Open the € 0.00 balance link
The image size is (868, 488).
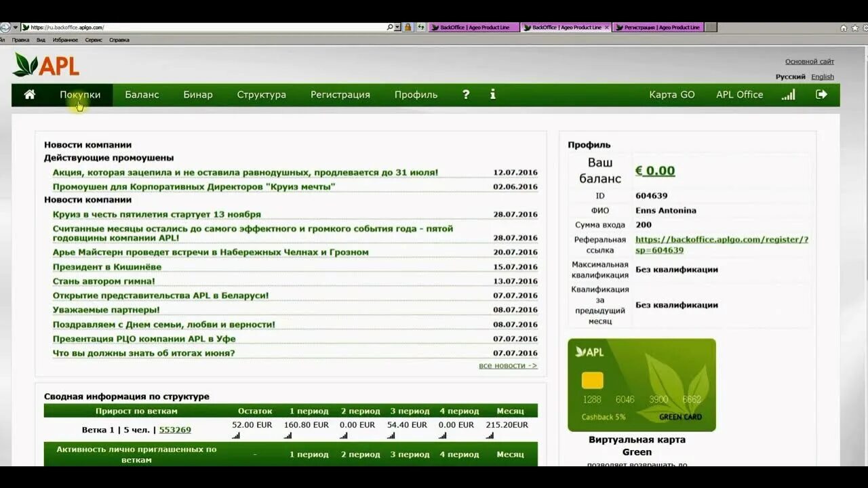pos(655,171)
